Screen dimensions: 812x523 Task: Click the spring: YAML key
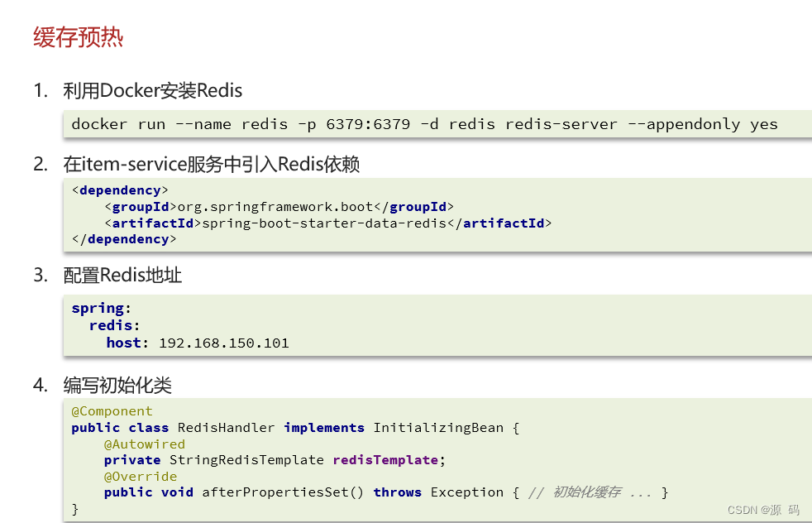[102, 309]
